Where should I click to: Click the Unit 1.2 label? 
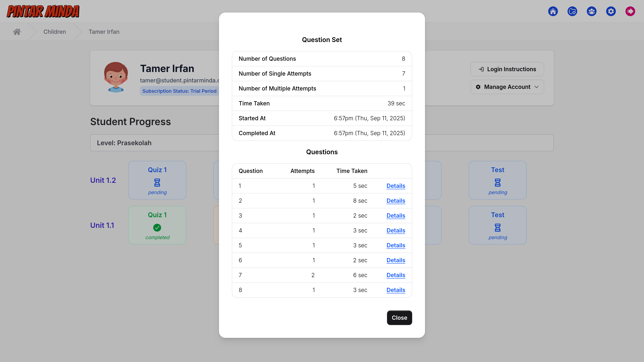(103, 180)
